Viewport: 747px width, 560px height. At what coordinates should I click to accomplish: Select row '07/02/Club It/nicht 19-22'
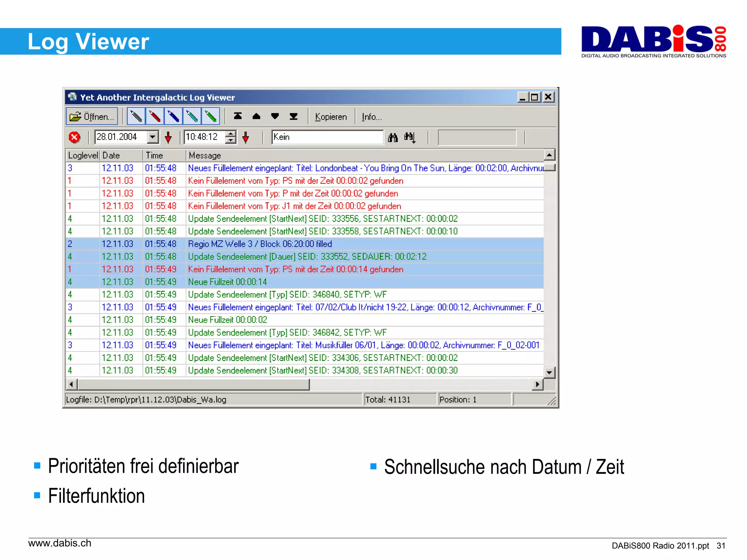pos(305,307)
